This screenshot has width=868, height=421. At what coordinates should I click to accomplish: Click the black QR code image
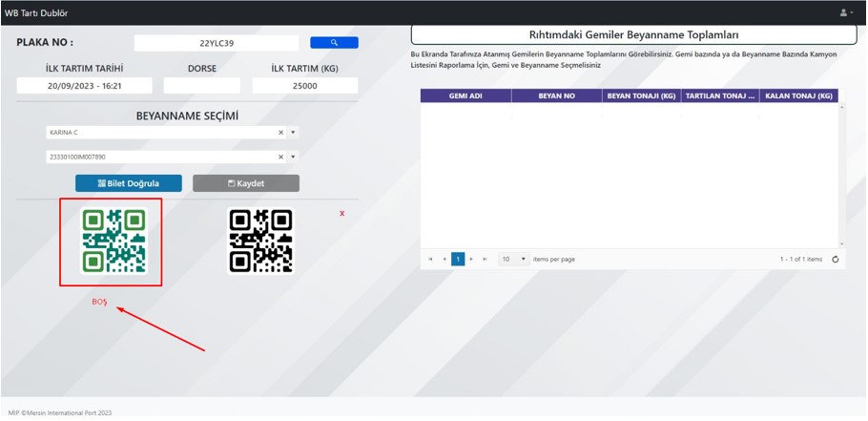(x=260, y=241)
